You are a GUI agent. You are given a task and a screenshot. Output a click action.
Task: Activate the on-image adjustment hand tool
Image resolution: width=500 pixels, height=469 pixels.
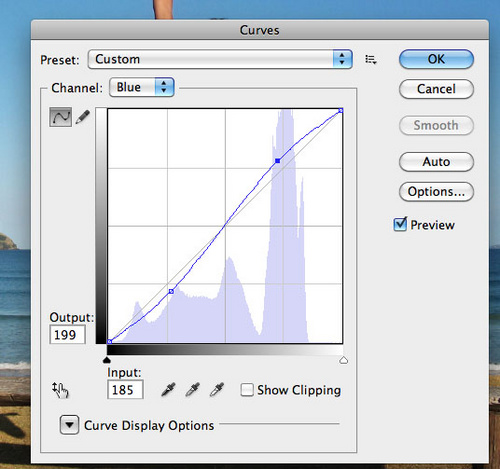tap(60, 390)
